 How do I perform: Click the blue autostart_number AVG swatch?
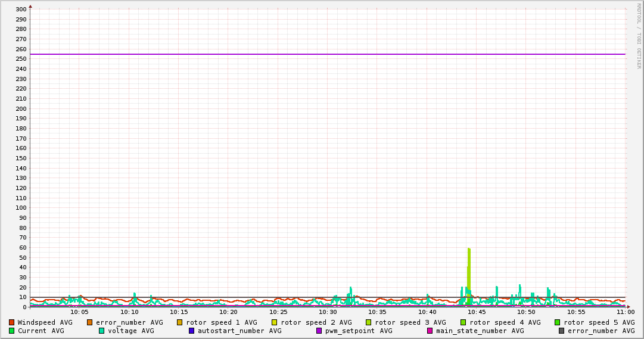point(192,331)
